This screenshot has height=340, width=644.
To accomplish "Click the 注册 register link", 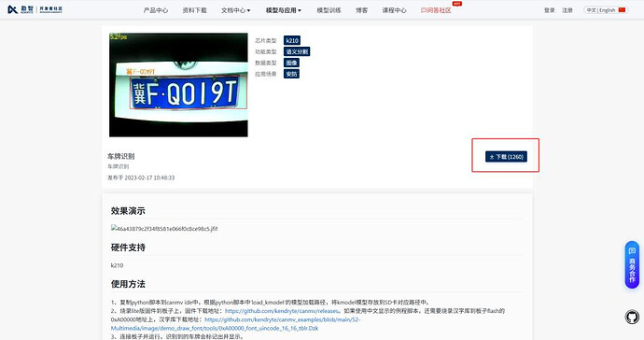I will 567,10.
